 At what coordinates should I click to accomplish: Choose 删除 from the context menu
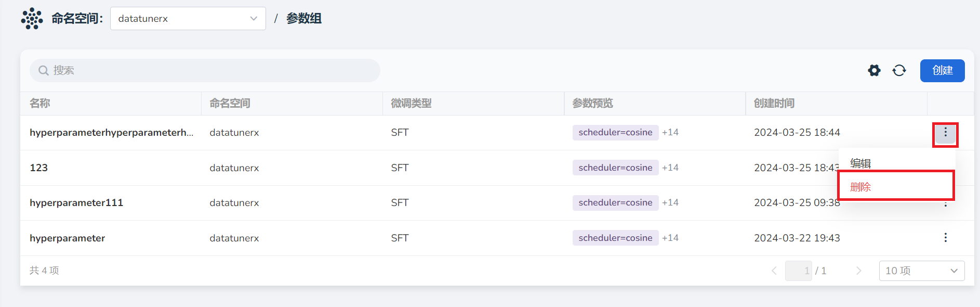tap(860, 187)
